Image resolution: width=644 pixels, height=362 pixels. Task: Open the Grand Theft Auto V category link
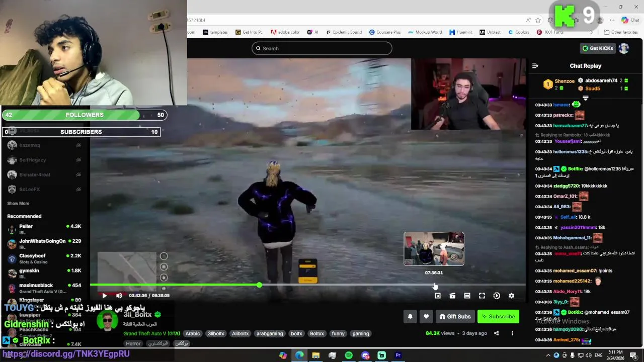[x=151, y=333]
